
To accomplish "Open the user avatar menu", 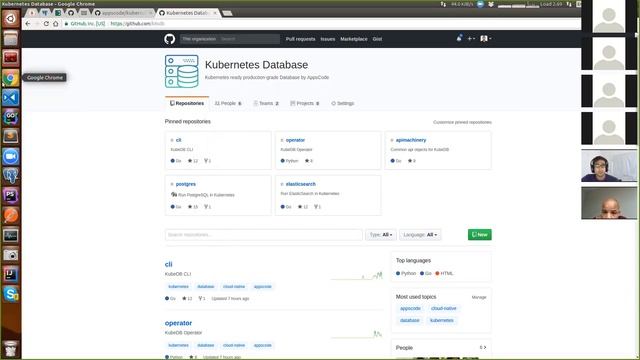I will (485, 38).
